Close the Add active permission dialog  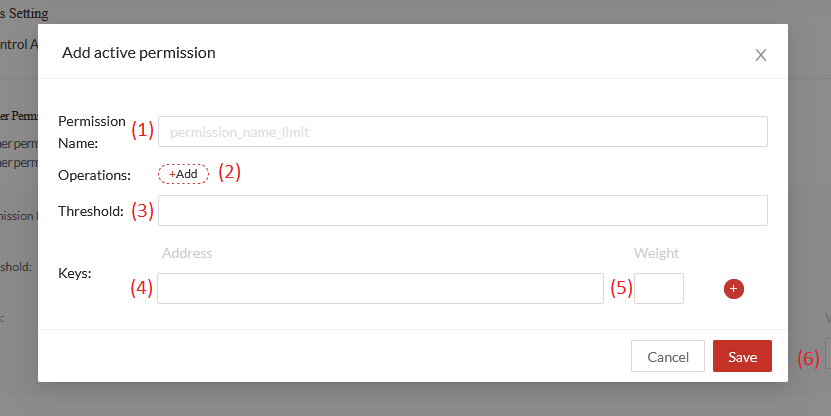click(761, 55)
